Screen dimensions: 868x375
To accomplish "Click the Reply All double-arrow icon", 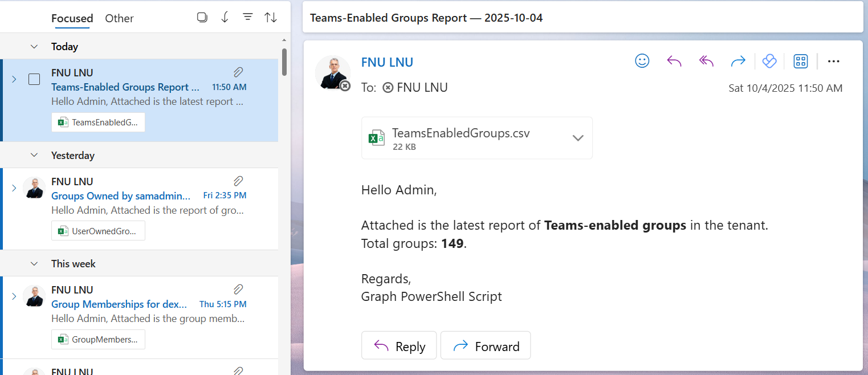I will (x=706, y=61).
